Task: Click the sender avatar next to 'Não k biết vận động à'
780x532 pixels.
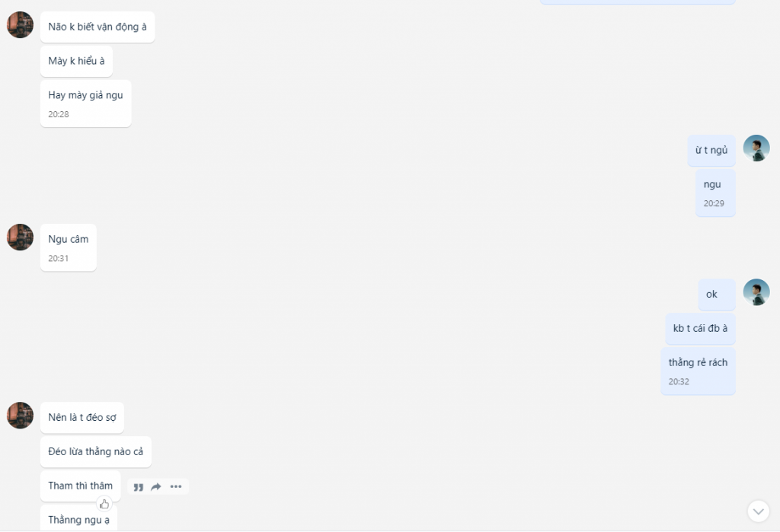Action: [x=20, y=25]
